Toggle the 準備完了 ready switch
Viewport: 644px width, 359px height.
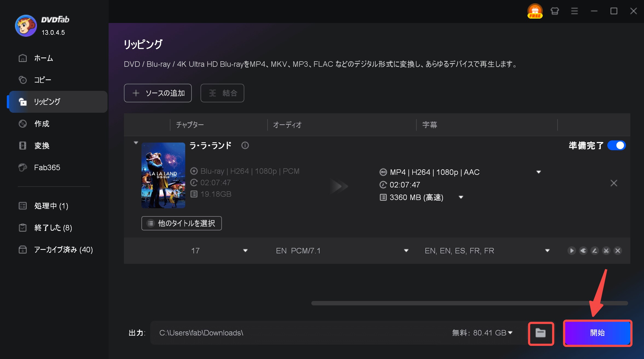pos(617,145)
